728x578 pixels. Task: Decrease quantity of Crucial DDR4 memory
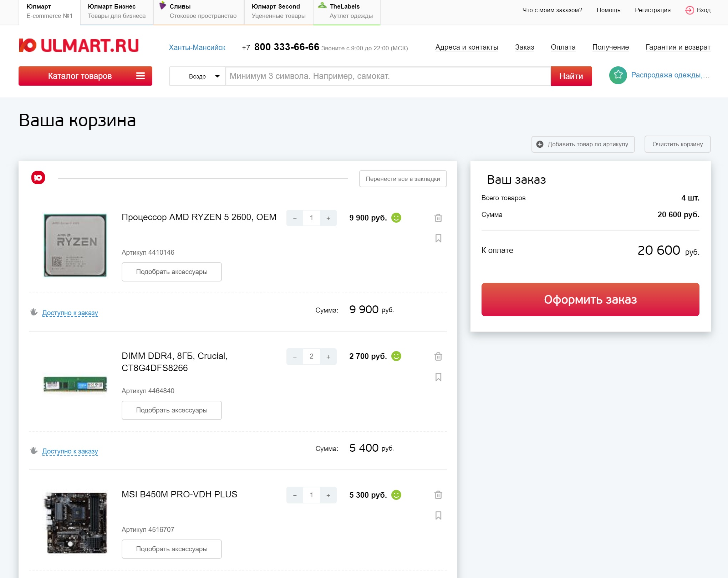[295, 356]
